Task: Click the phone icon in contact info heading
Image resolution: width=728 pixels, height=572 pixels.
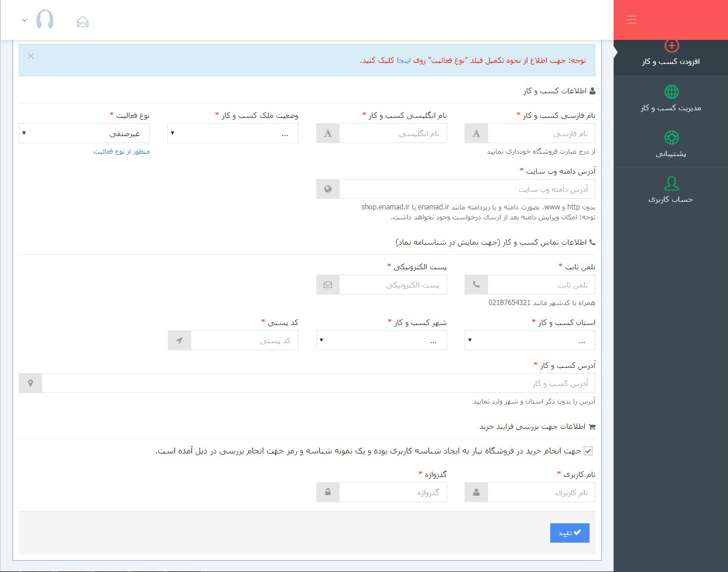Action: (592, 242)
